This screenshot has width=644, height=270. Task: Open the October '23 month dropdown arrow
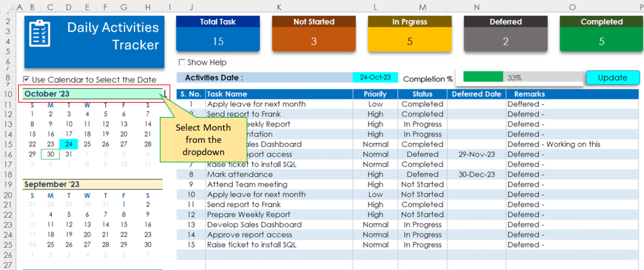[x=165, y=94]
